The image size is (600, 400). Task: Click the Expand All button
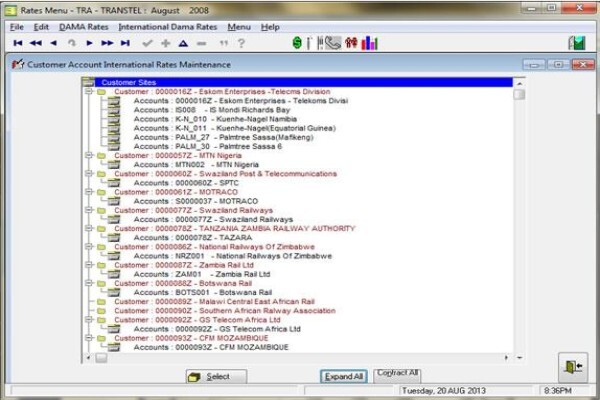[x=344, y=377]
